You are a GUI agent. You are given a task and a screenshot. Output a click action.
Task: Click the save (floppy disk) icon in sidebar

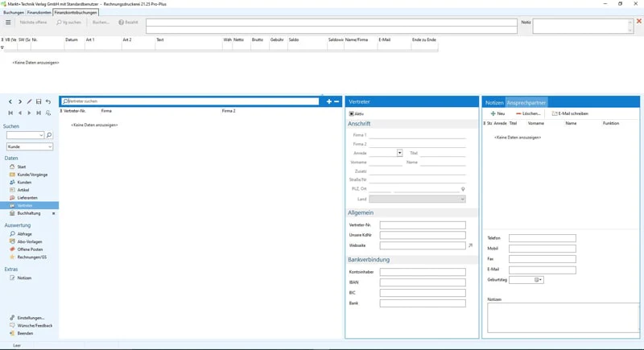[x=39, y=101]
